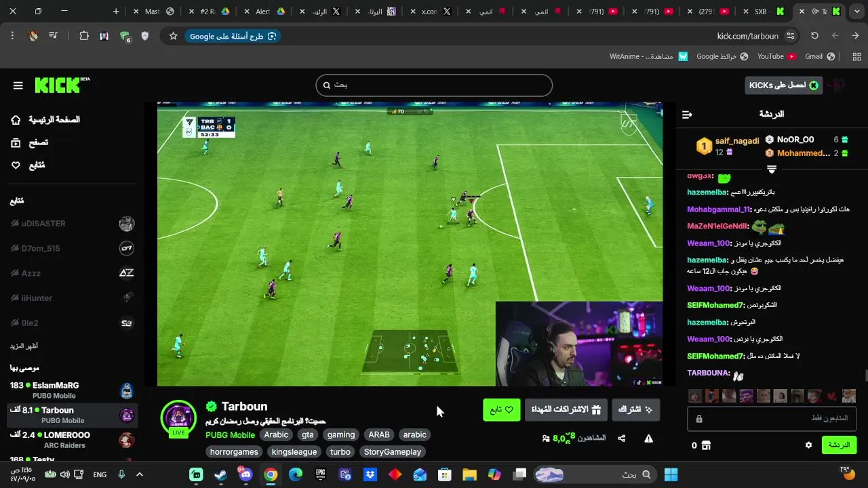The image size is (868, 488).
Task: Select followed channel D7om_515
Action: pyautogui.click(x=73, y=248)
